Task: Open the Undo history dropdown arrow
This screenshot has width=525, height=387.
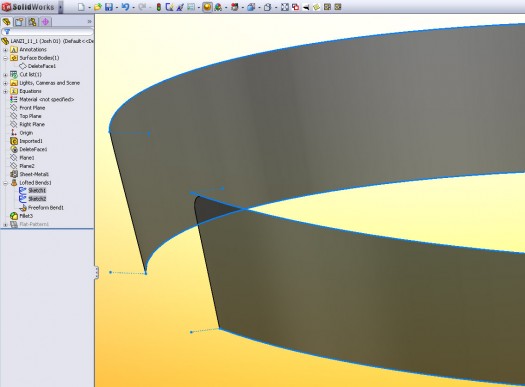Action: 133,7
